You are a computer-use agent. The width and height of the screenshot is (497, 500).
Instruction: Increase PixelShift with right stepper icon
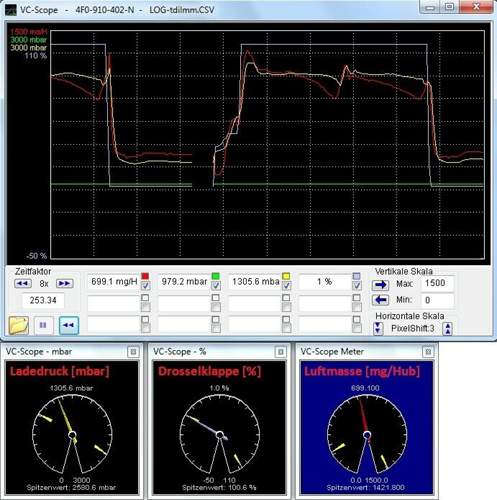pyautogui.click(x=448, y=328)
